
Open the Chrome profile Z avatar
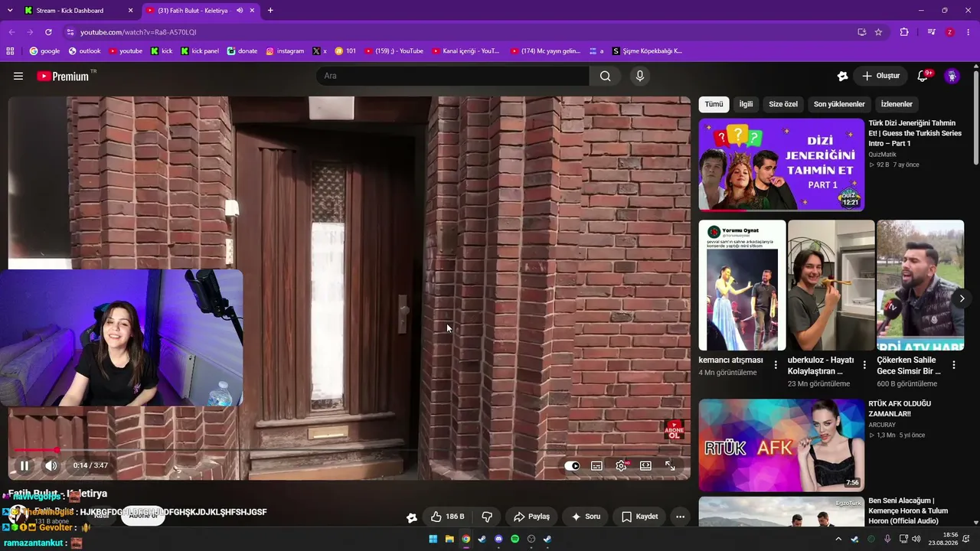[x=950, y=32]
